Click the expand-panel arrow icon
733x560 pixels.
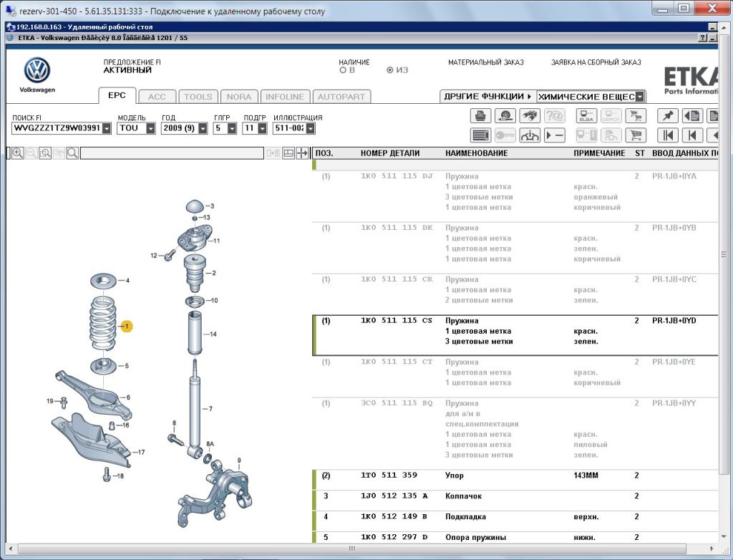point(303,153)
